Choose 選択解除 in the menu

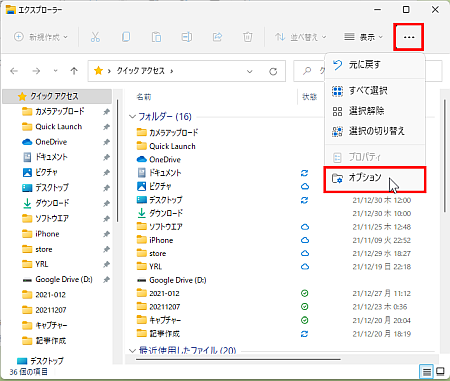(375, 111)
